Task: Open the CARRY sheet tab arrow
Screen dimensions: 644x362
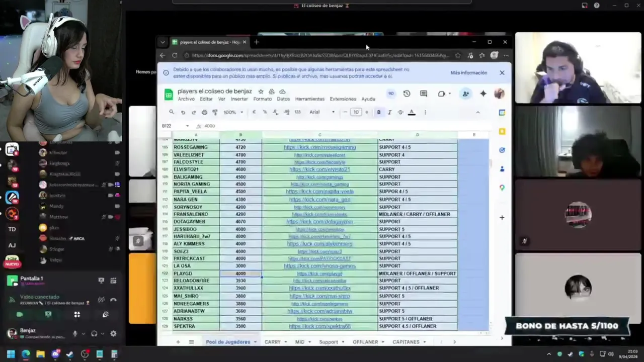Action: [285, 342]
